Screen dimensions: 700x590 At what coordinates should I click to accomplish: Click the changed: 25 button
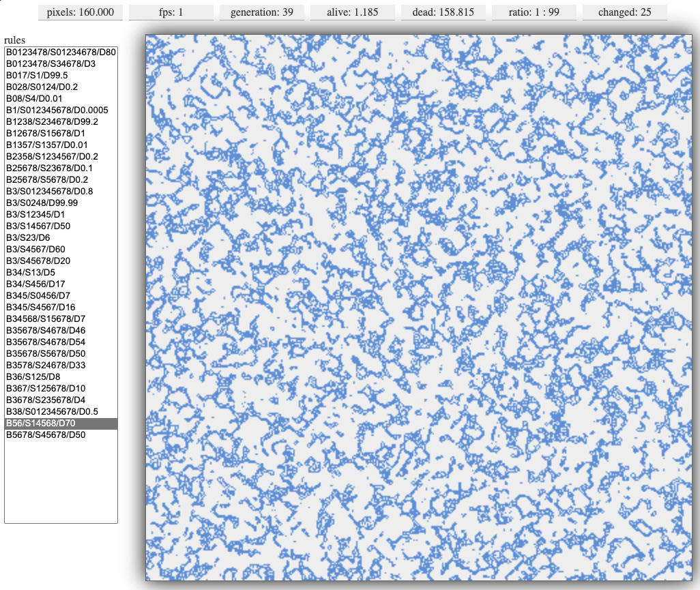(624, 12)
